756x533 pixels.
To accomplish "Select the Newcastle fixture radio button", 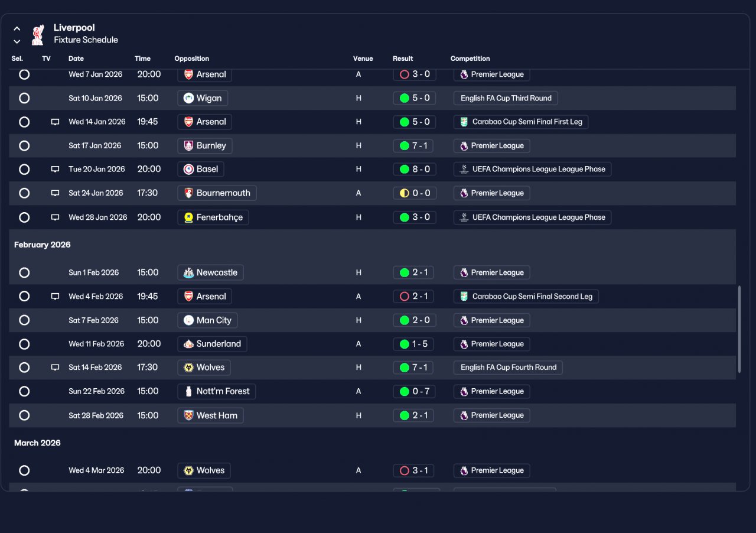I will coord(24,272).
